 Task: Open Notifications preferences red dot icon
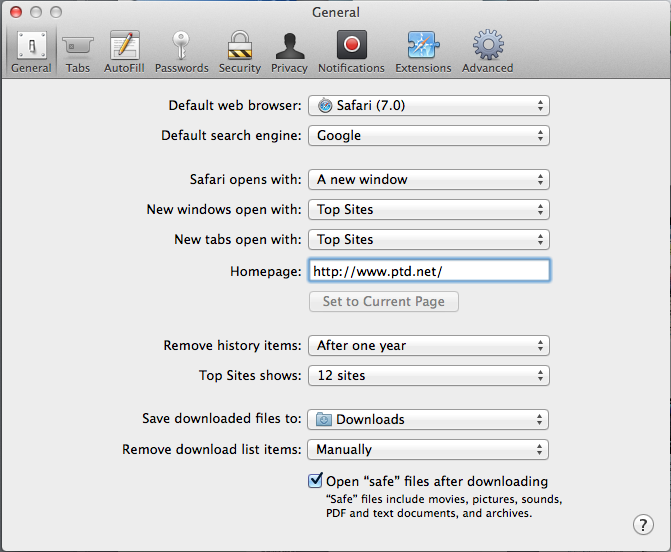(351, 52)
